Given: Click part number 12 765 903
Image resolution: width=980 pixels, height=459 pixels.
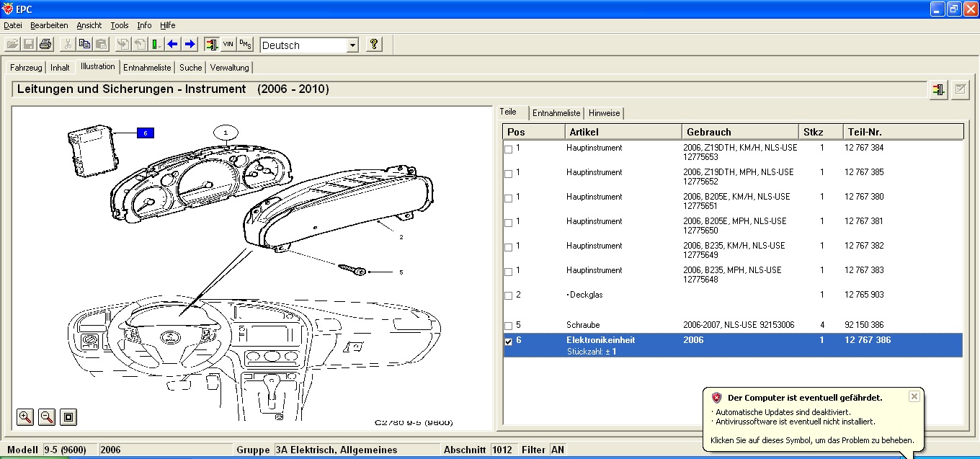Looking at the screenshot, I should (x=864, y=295).
